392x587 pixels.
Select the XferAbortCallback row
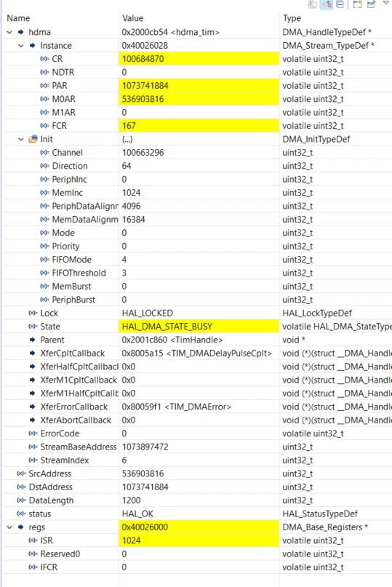[197, 420]
